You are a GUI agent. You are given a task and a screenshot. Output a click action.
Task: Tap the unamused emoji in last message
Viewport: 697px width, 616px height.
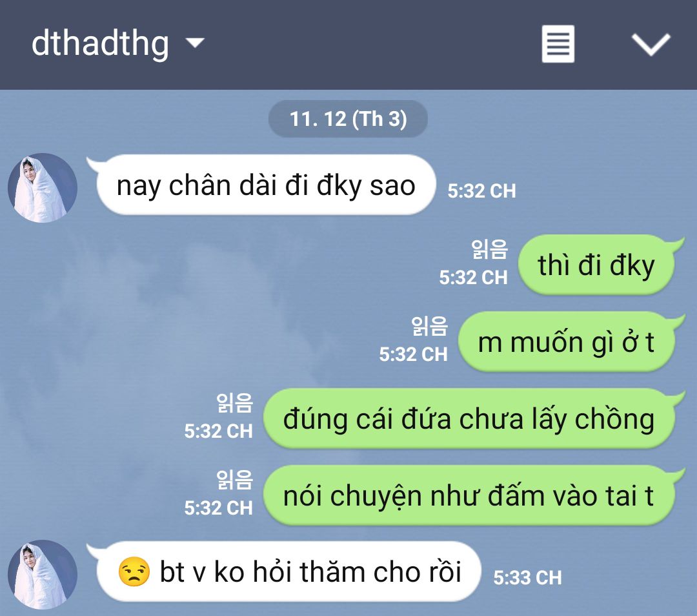134,571
